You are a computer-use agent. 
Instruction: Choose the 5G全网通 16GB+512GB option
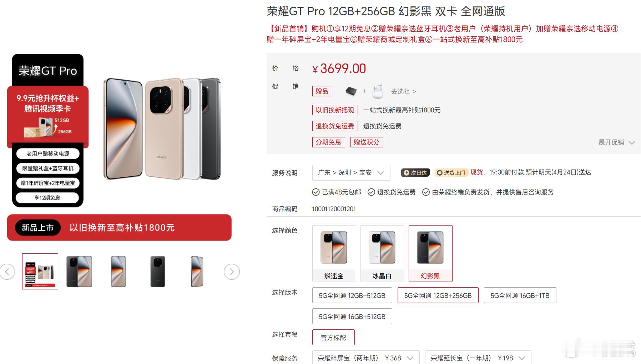point(352,317)
